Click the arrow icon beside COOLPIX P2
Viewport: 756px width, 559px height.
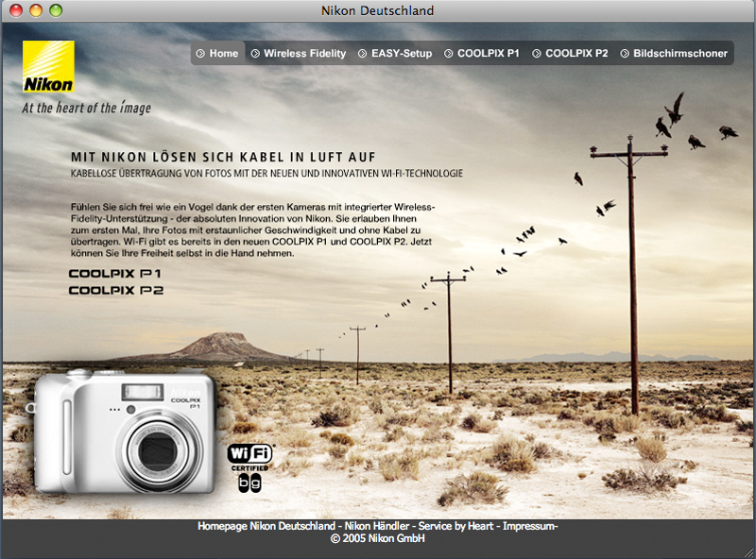[x=537, y=54]
